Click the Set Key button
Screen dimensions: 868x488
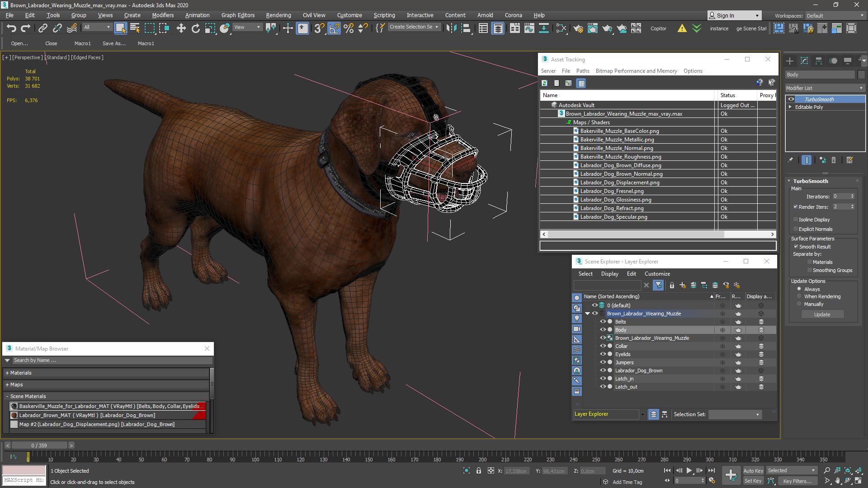click(x=753, y=481)
